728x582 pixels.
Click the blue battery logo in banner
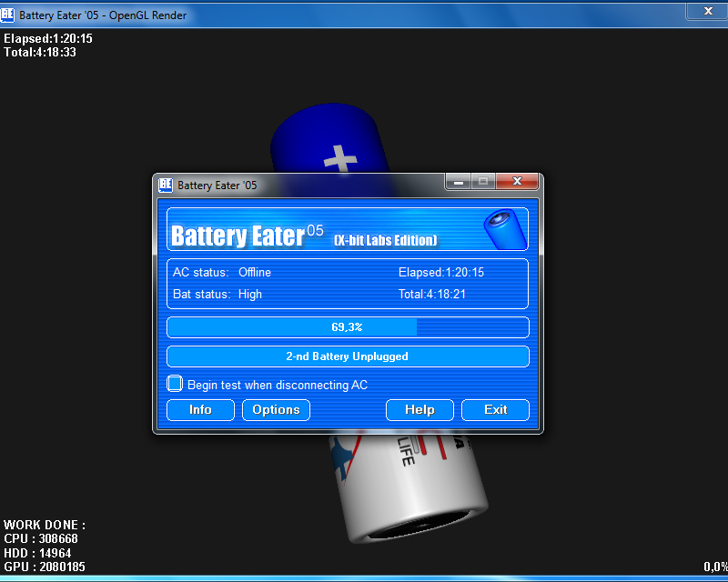click(x=505, y=229)
